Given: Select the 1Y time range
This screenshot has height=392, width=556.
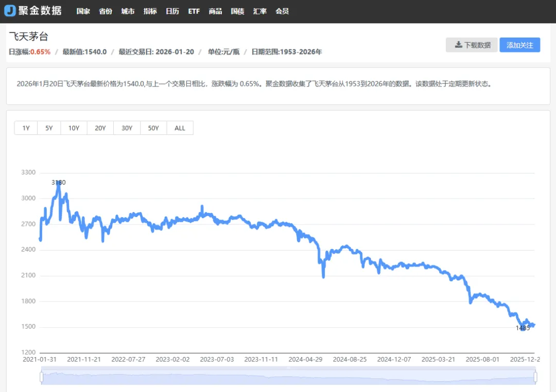Looking at the screenshot, I should tap(26, 128).
